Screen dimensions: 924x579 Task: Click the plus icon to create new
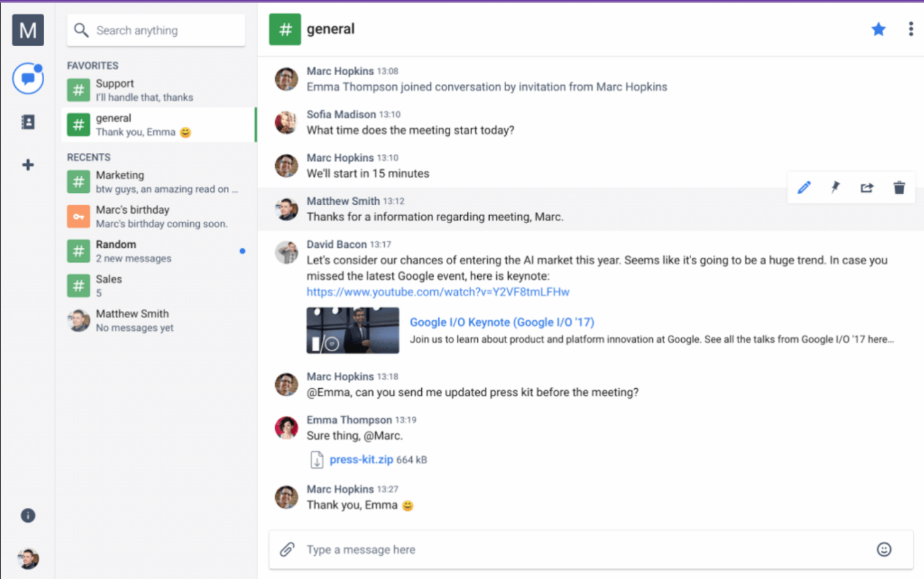coord(28,164)
